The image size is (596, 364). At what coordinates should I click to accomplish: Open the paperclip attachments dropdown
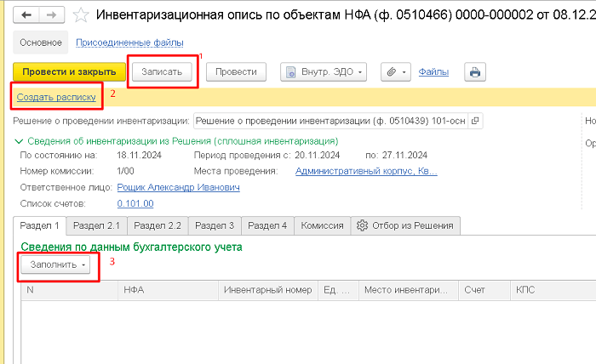click(x=395, y=72)
